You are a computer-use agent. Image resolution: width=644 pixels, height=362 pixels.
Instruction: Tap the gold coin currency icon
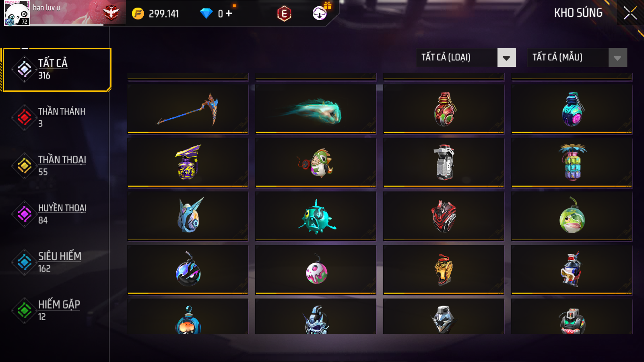point(138,14)
